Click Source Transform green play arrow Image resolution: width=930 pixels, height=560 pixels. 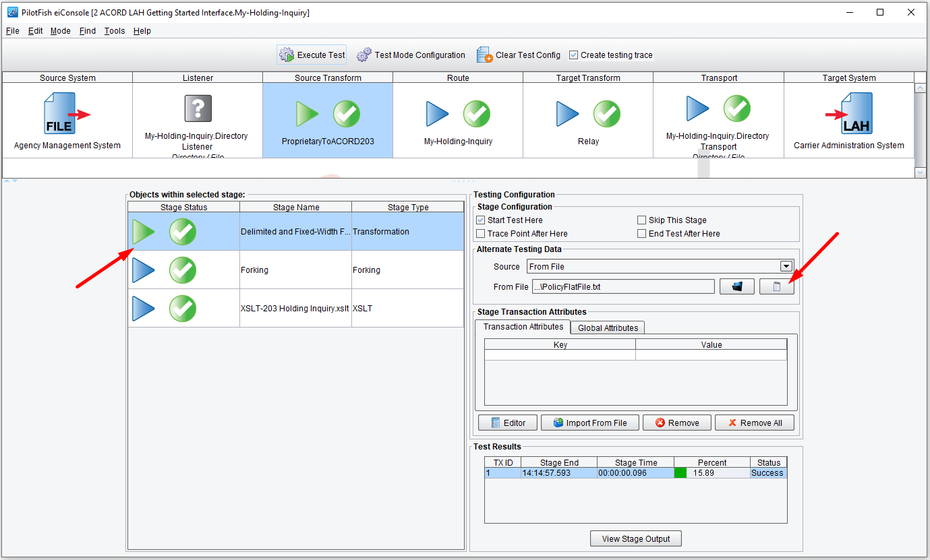(x=308, y=114)
